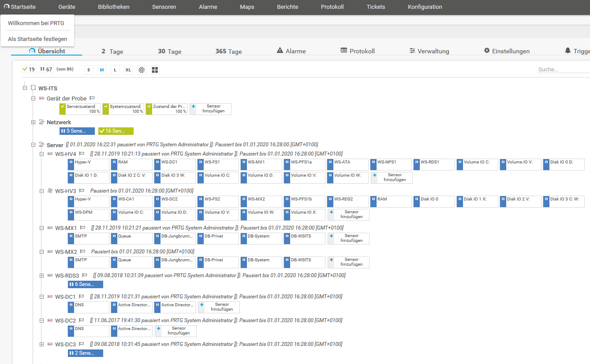This screenshot has height=364, width=590.
Task: Click the priority flag next to Gerät der Probe
Action: click(92, 98)
